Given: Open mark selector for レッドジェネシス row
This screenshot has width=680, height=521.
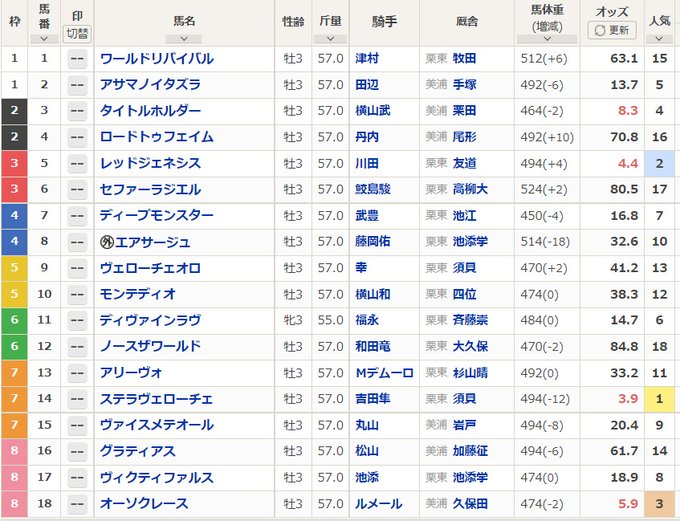Looking at the screenshot, I should point(77,164).
